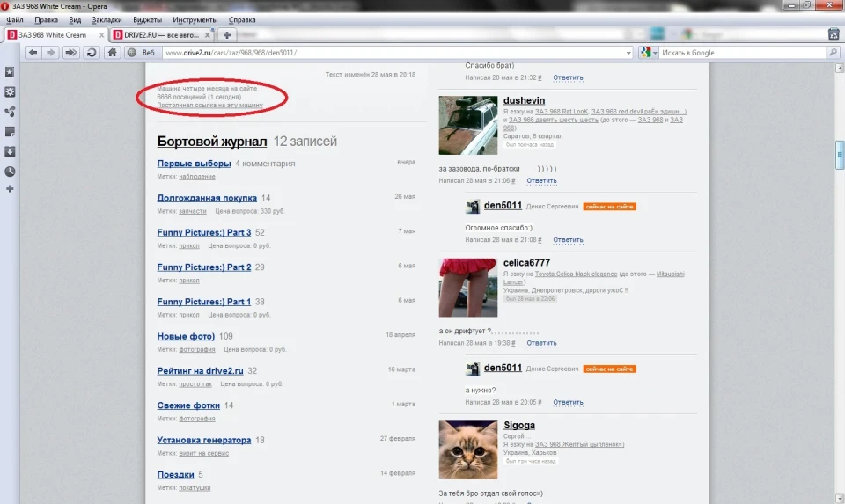The image size is (845, 504).
Task: Reply to celica6777's comment via Ответить
Action: [541, 343]
